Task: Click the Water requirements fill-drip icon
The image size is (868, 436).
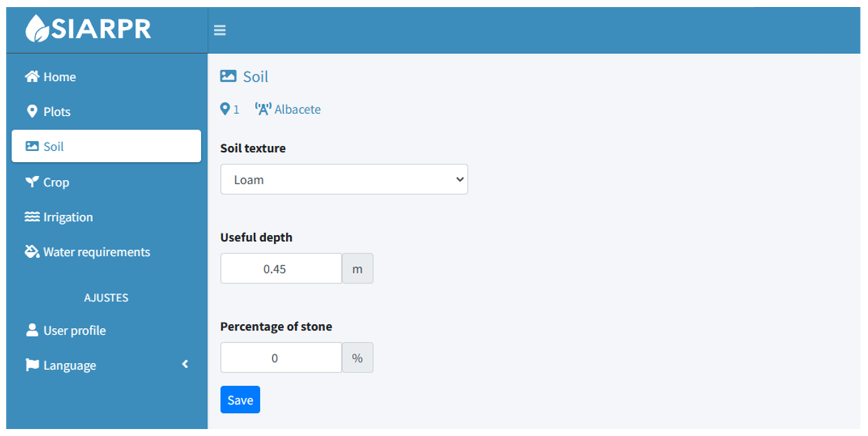Action: (32, 251)
